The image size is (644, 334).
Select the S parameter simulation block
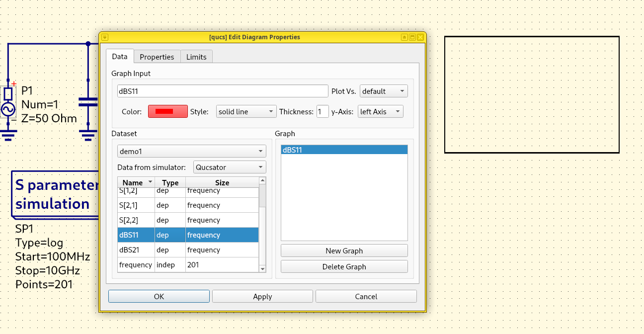[x=55, y=195]
